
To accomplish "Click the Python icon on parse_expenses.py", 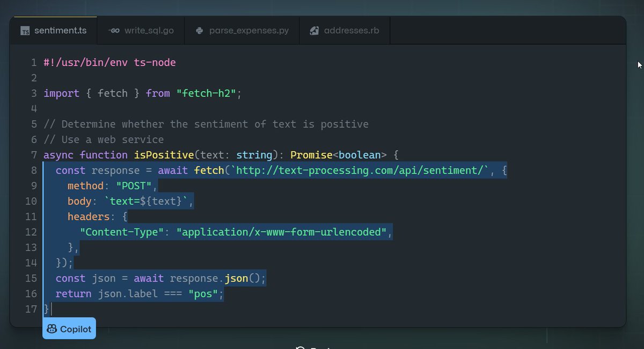I will point(199,31).
